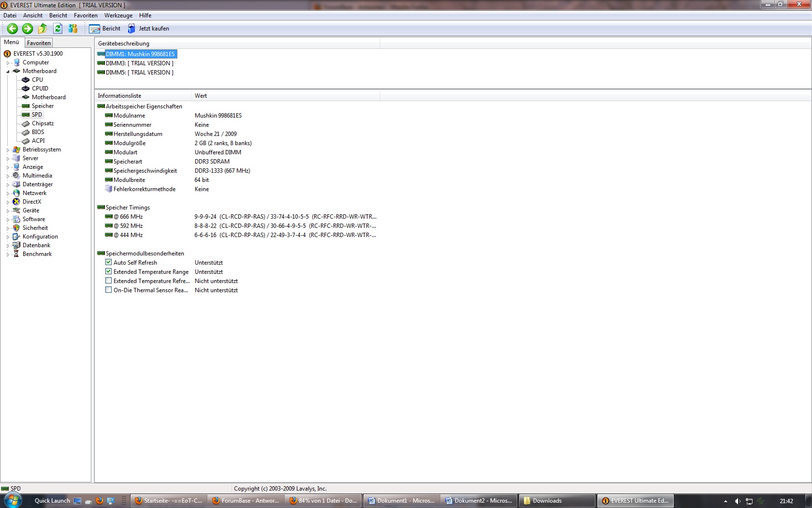812x508 pixels.
Task: Click the Gerätebeschreibung column header
Action: click(x=237, y=44)
